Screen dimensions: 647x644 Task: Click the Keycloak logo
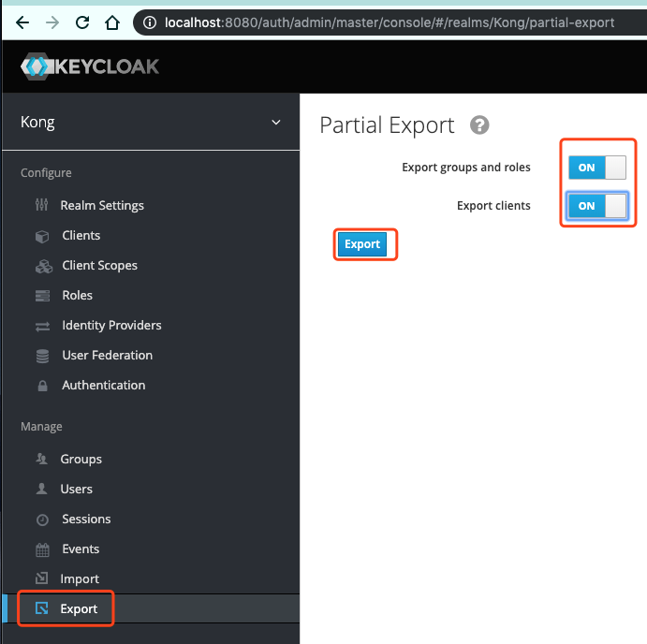[90, 66]
